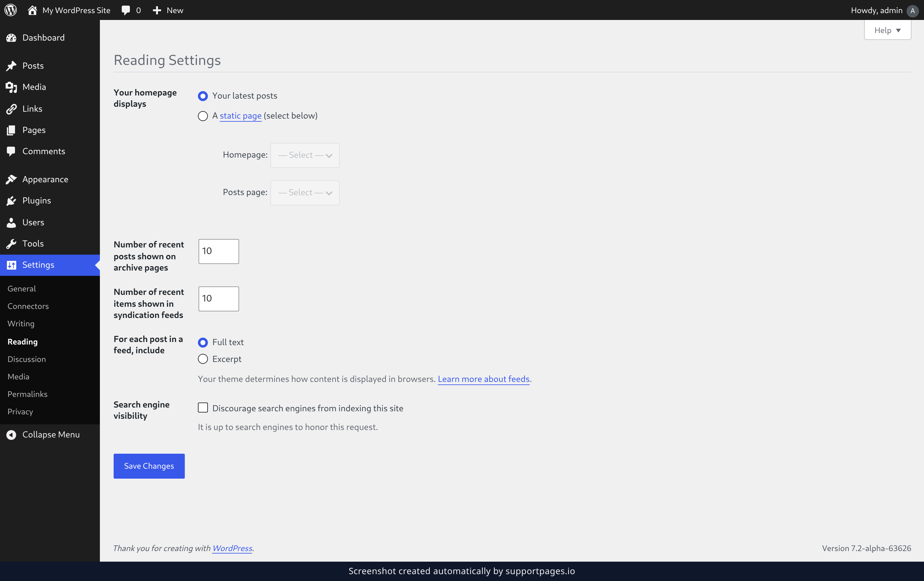The height and width of the screenshot is (581, 924).
Task: Enable Discourage search engines checkbox
Action: (x=203, y=408)
